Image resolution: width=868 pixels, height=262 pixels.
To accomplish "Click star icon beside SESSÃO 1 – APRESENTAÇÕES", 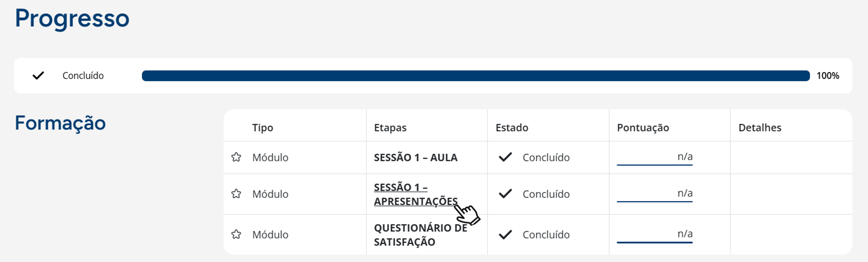I will (x=236, y=194).
